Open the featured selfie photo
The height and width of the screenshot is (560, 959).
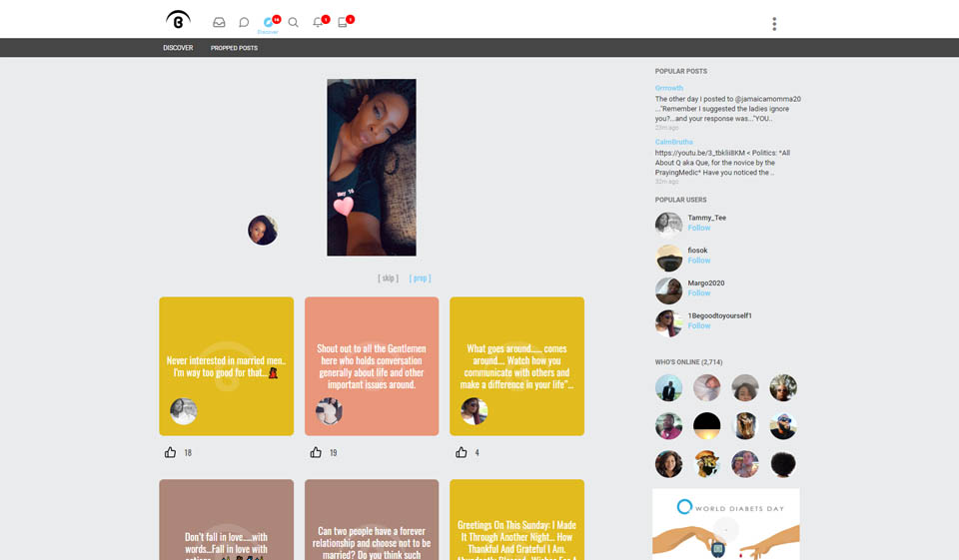(x=372, y=168)
